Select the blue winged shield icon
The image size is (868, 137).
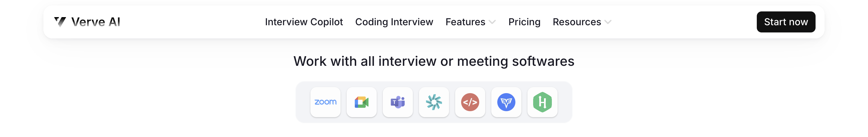(x=506, y=102)
